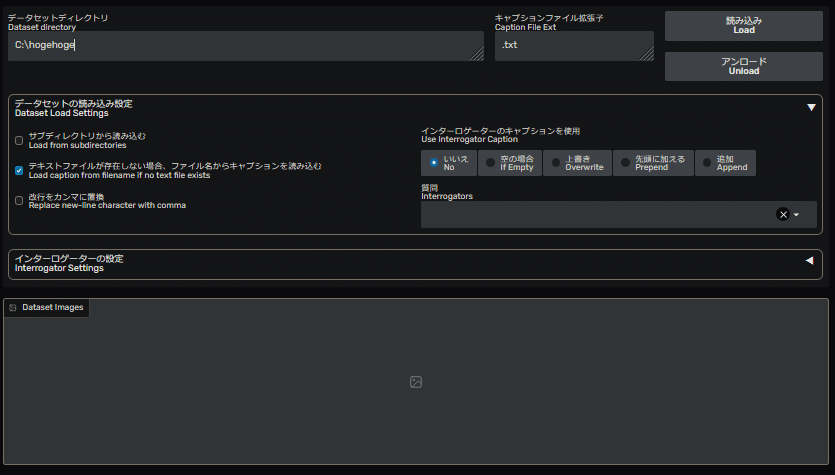The width and height of the screenshot is (835, 475).
Task: Click the Interrogators label text
Action: tap(447, 192)
